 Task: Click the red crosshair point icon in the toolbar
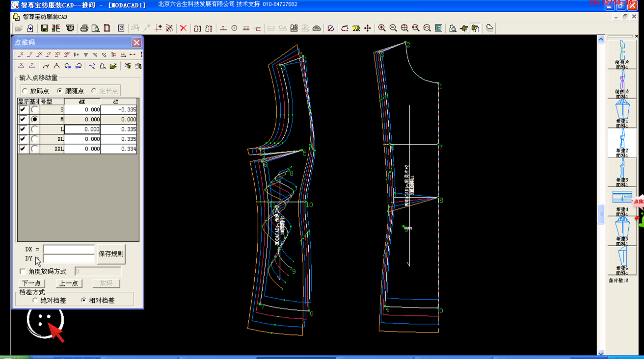pos(158,28)
